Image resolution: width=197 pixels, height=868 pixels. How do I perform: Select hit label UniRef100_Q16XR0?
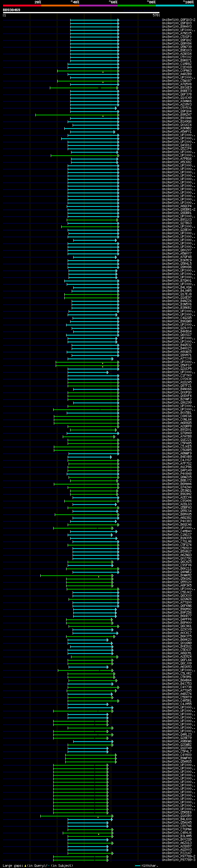coord(177,816)
